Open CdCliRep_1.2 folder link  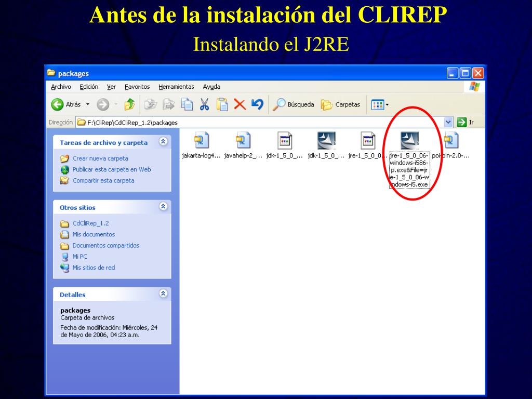[x=90, y=223]
